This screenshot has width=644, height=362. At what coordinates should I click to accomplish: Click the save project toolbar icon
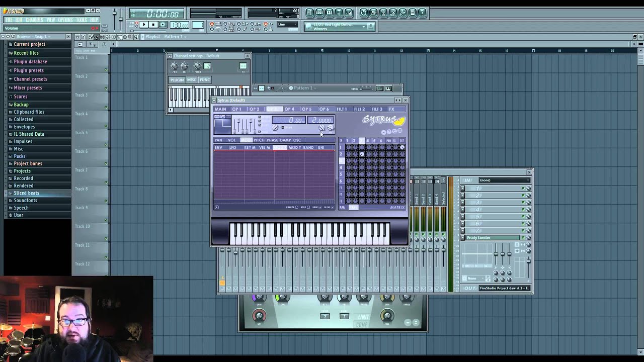tap(373, 13)
